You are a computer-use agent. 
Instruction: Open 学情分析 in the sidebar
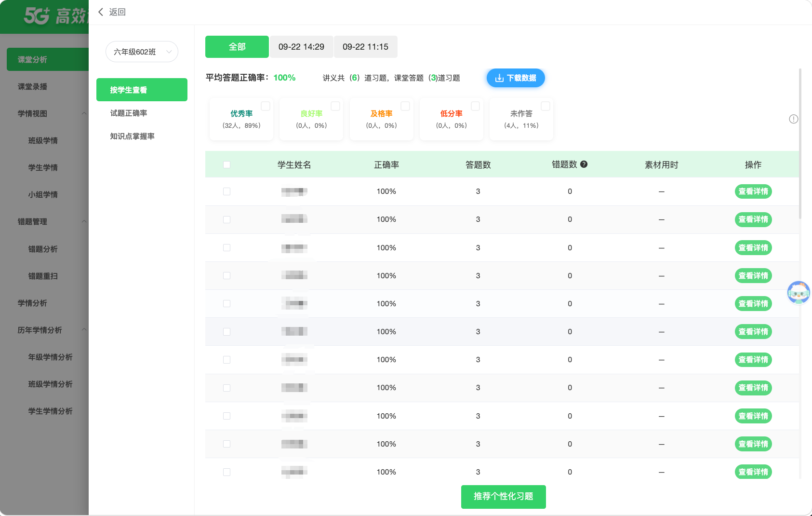[x=32, y=303]
